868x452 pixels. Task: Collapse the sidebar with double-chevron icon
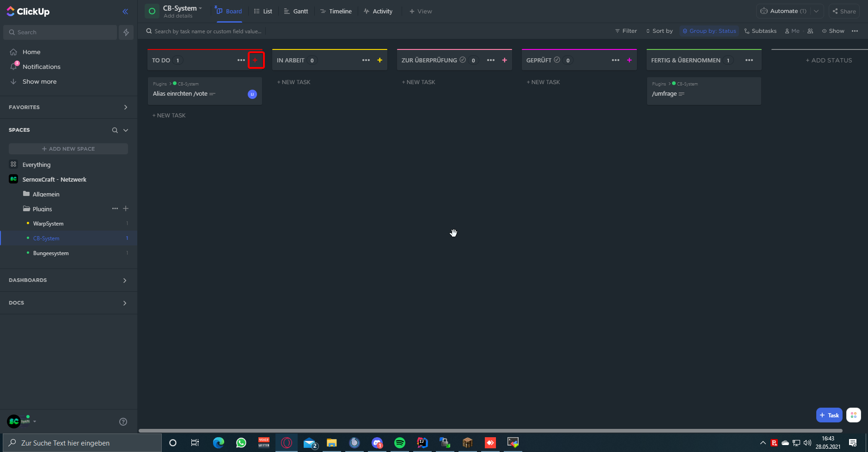click(x=125, y=12)
